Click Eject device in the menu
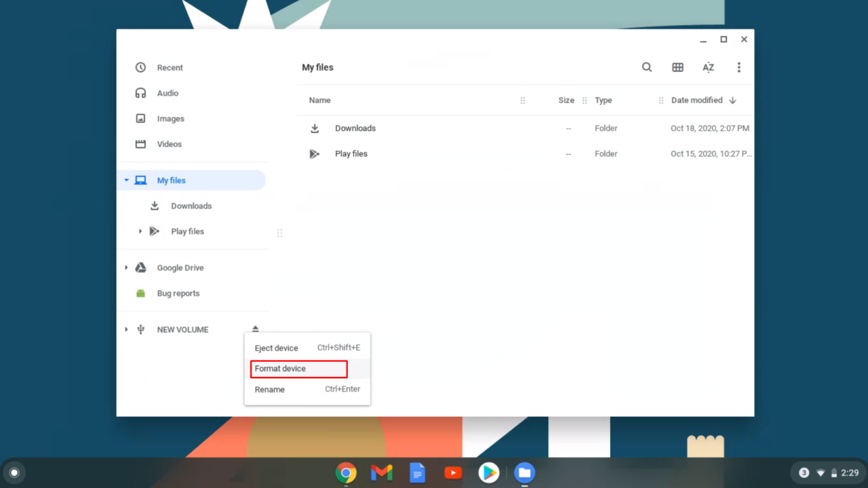This screenshot has width=868, height=488. pos(276,347)
